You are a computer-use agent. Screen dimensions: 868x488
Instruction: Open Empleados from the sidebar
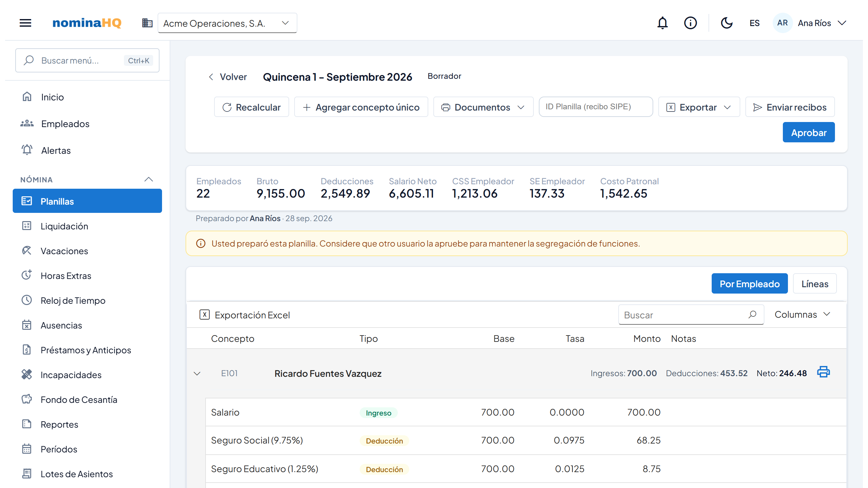[x=87, y=124]
